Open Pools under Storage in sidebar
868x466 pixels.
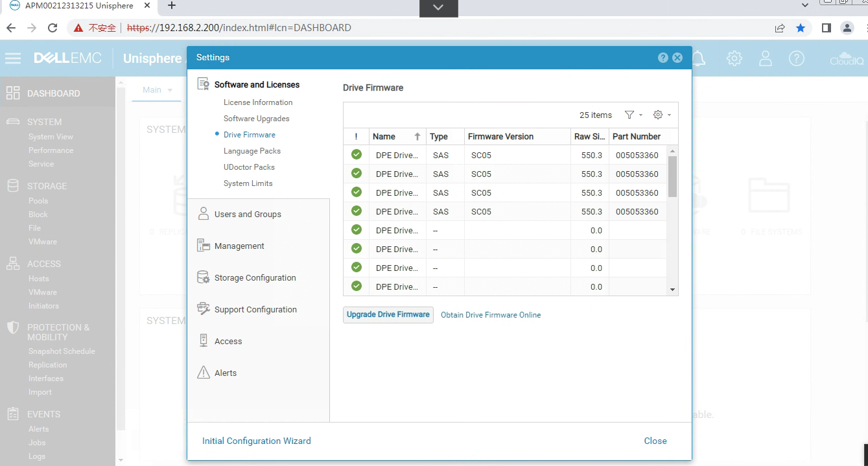[x=38, y=201]
